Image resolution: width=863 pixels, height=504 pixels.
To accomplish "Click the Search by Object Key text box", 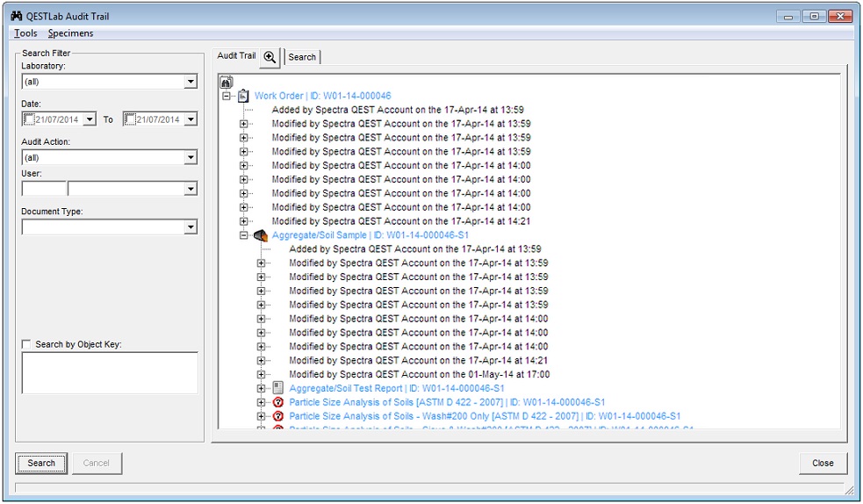I will tap(110, 372).
